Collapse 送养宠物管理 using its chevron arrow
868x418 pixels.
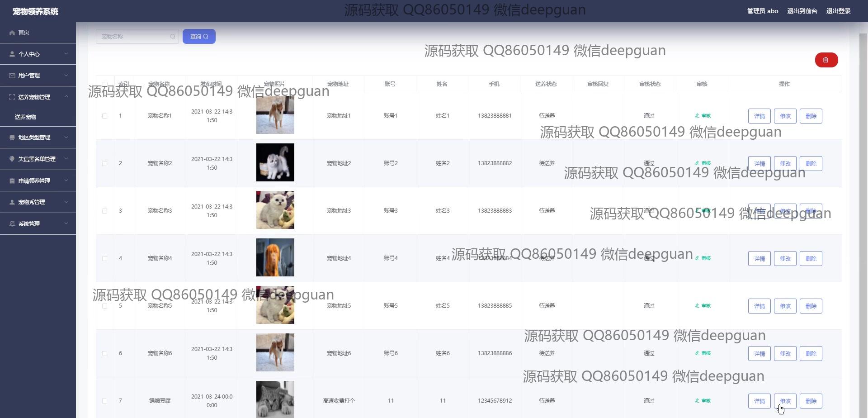click(66, 97)
